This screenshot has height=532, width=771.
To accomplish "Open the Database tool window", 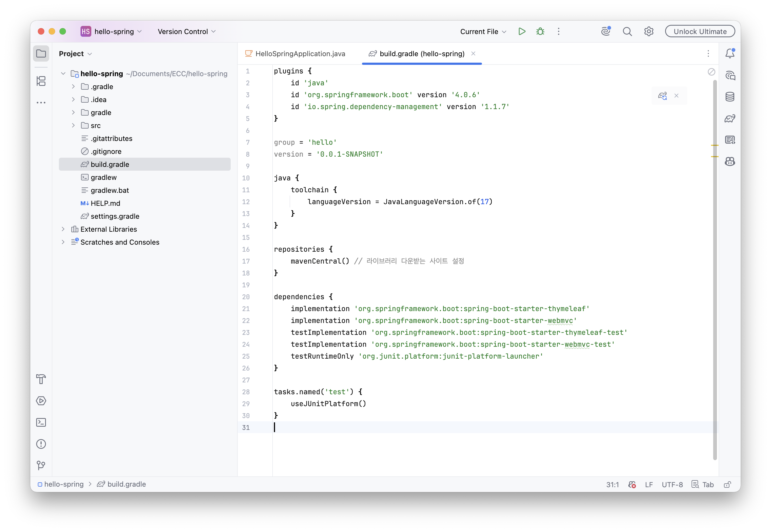I will point(730,97).
